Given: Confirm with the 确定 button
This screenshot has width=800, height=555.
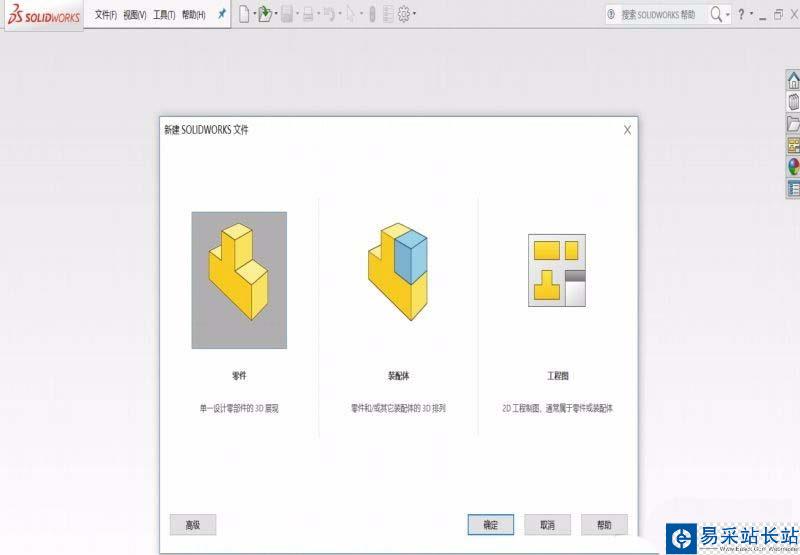Looking at the screenshot, I should coord(491,525).
